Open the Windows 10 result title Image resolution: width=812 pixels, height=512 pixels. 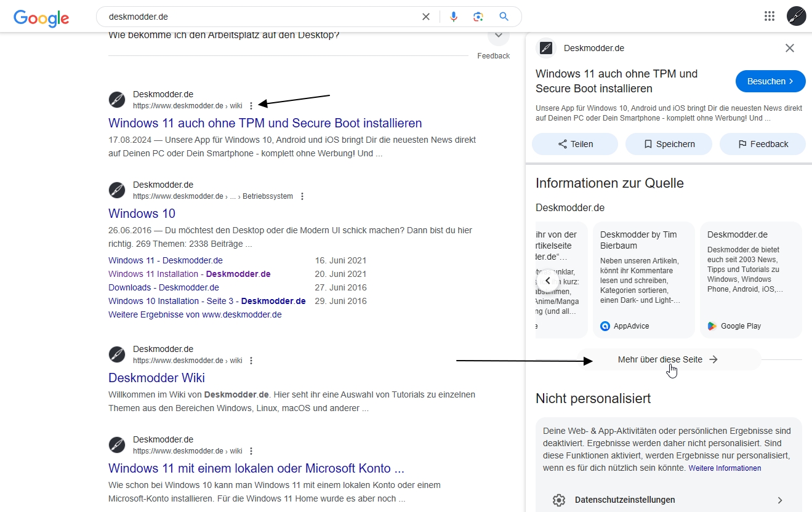[x=142, y=214]
